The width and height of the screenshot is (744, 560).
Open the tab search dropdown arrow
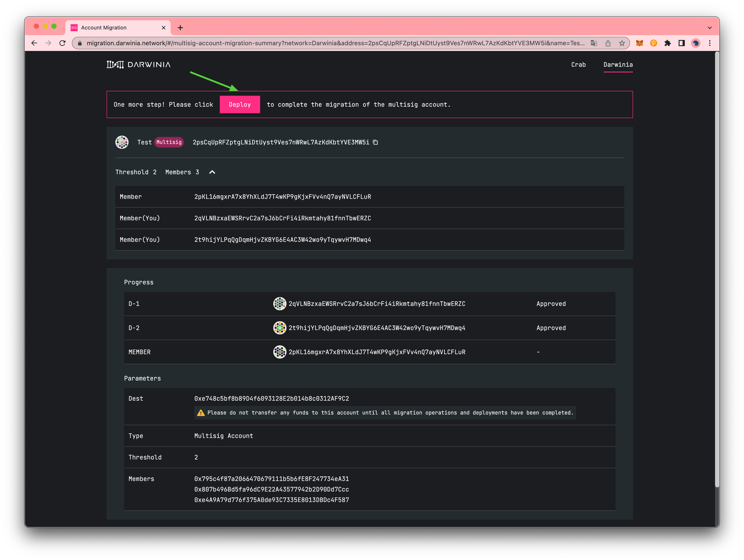709,28
